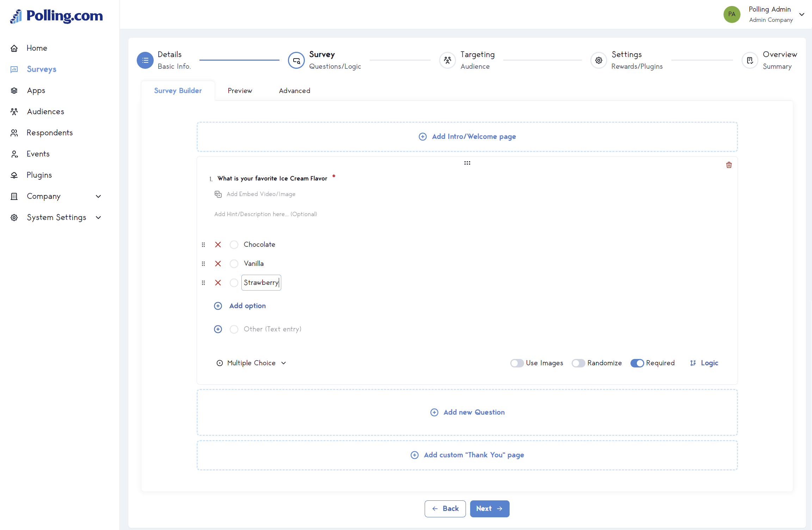The height and width of the screenshot is (530, 812).
Task: Toggle the Randomize switch for answers
Action: [577, 363]
